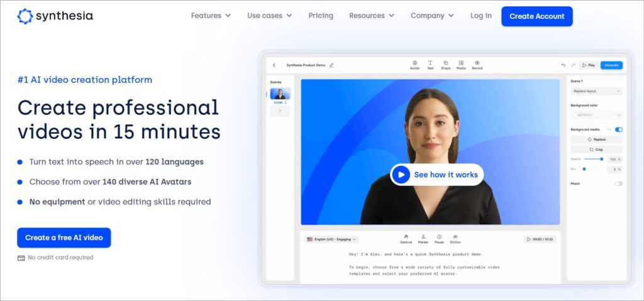Go to the Pricing page
644x301 pixels.
coord(321,16)
